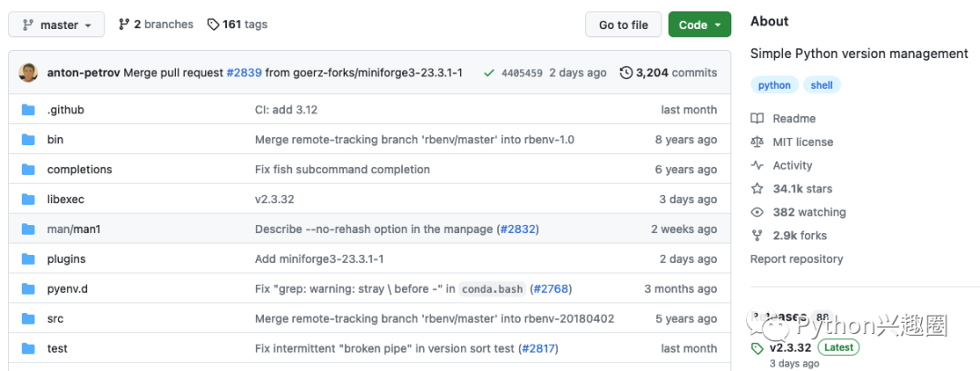Click Report repository link
The height and width of the screenshot is (371, 980).
coord(797,259)
